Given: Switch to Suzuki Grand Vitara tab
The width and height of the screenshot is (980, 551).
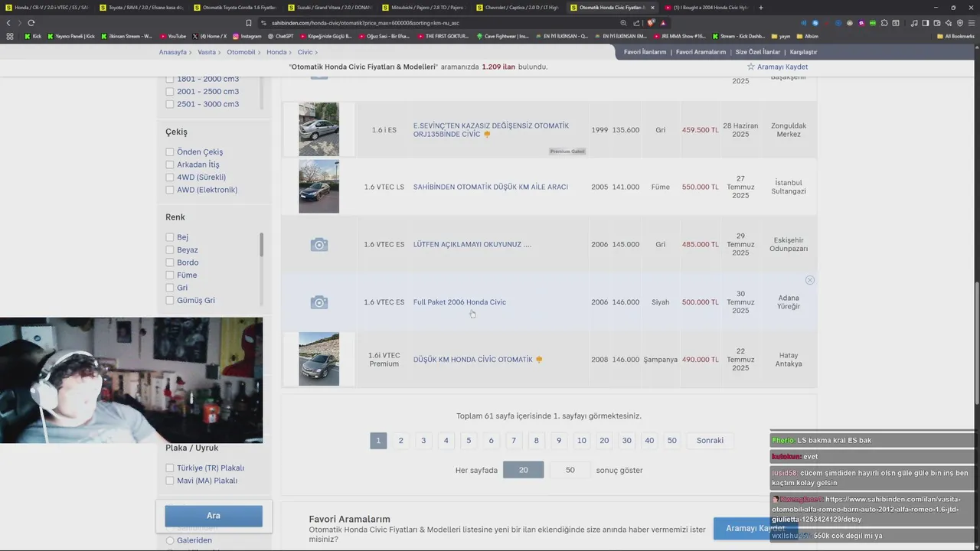Looking at the screenshot, I should pos(328,8).
